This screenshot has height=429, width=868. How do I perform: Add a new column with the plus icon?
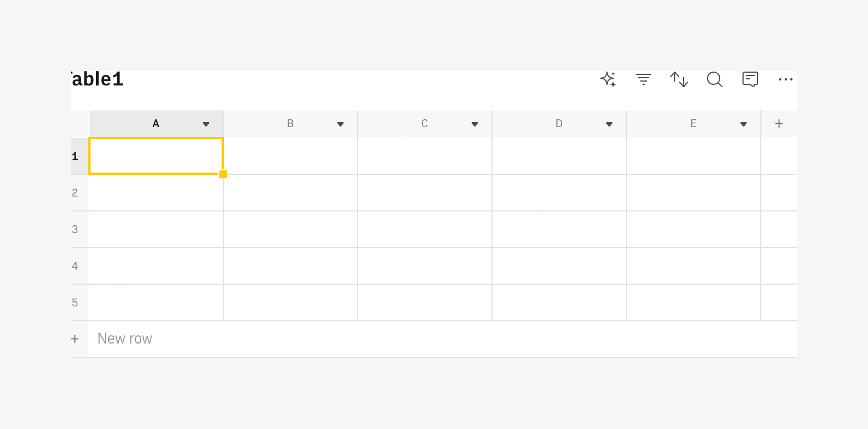tap(779, 123)
